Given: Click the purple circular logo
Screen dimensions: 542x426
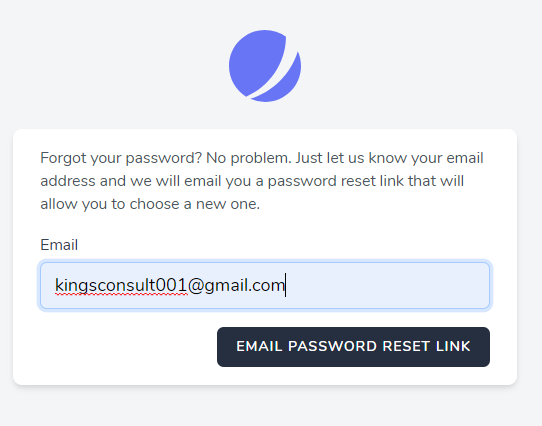Looking at the screenshot, I should click(265, 66).
